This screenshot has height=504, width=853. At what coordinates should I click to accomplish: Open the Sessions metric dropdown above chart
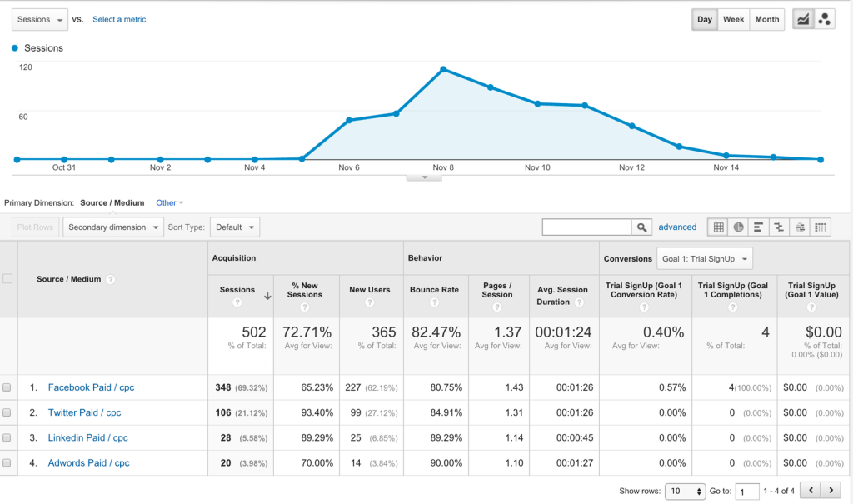tap(40, 20)
